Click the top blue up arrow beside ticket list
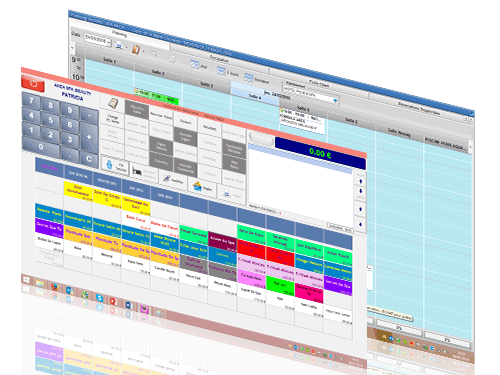The height and width of the screenshot is (375, 500). tap(360, 181)
